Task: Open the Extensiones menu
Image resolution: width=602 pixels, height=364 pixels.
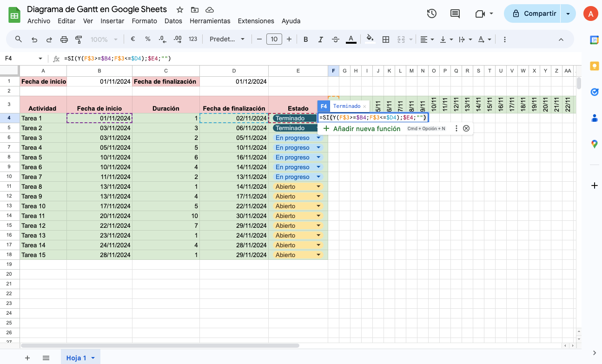Action: [x=256, y=21]
